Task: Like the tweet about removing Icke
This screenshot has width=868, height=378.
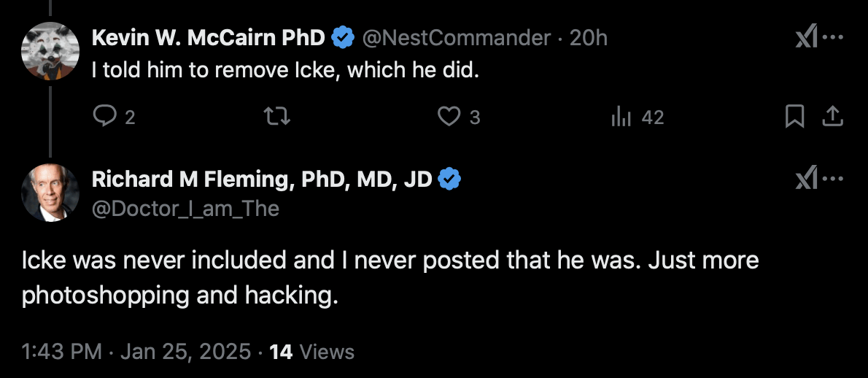Action: 449,117
